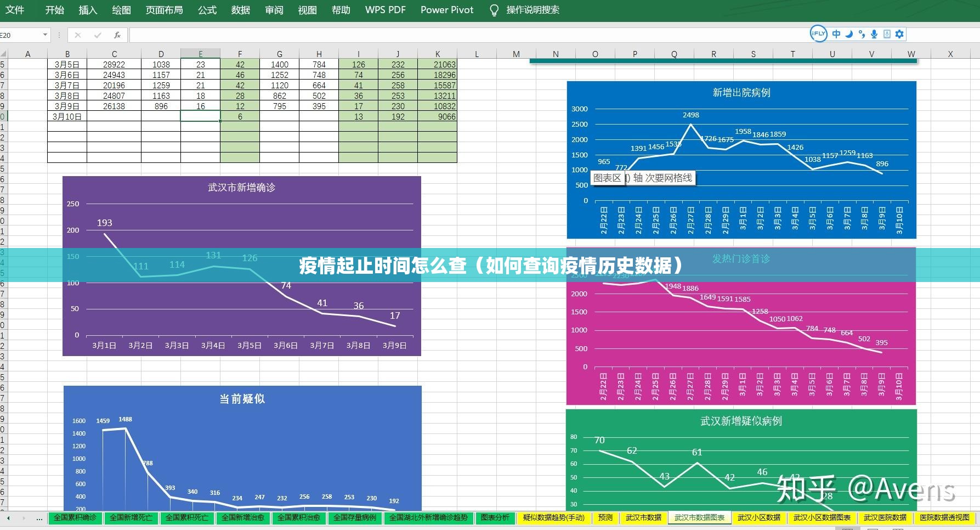Click the microphone voice input icon
The height and width of the screenshot is (530, 980).
[874, 33]
